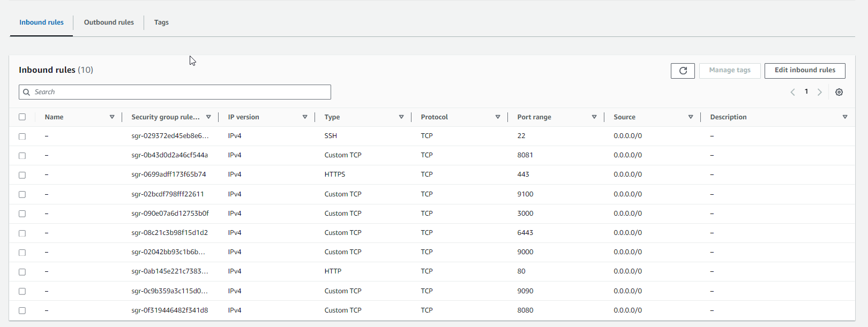Image resolution: width=868 pixels, height=327 pixels.
Task: Sort by Protocol column arrow
Action: pos(497,117)
